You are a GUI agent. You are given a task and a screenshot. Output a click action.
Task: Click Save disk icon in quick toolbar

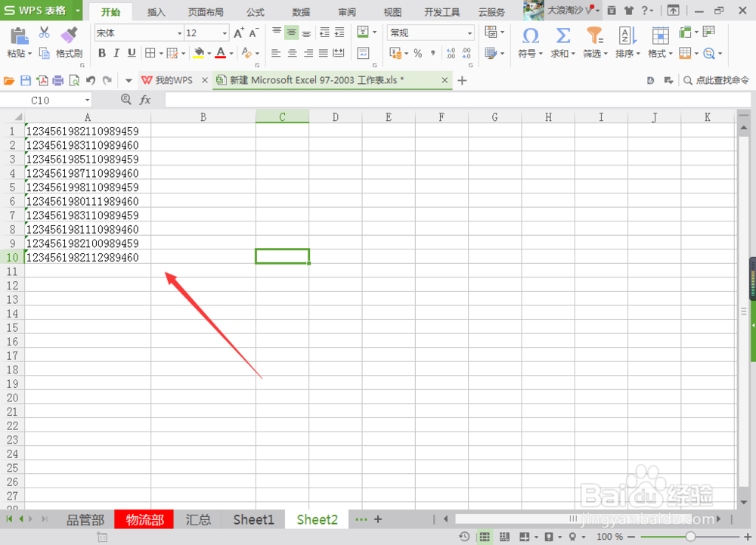26,80
